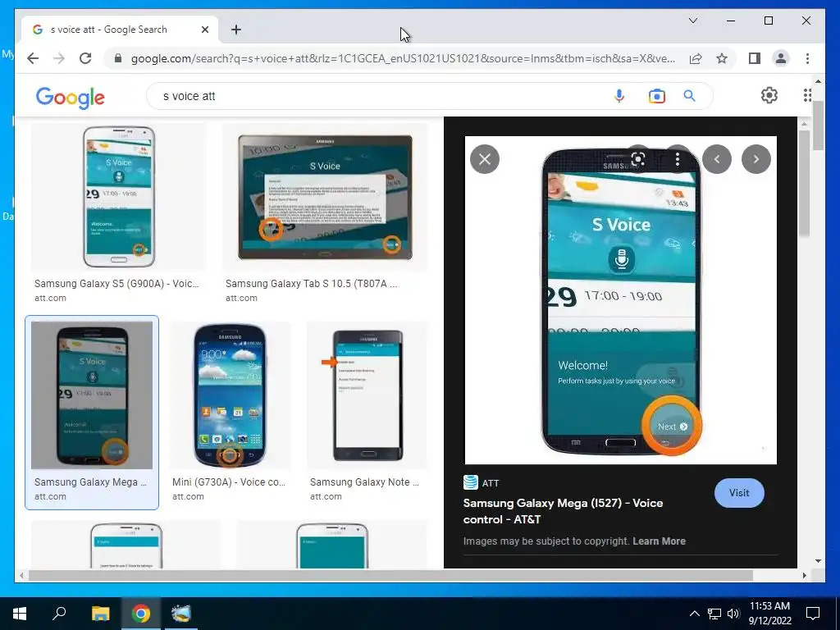
Task: Open Samsung Galaxy Tab S 10.5 caption
Action: (312, 283)
